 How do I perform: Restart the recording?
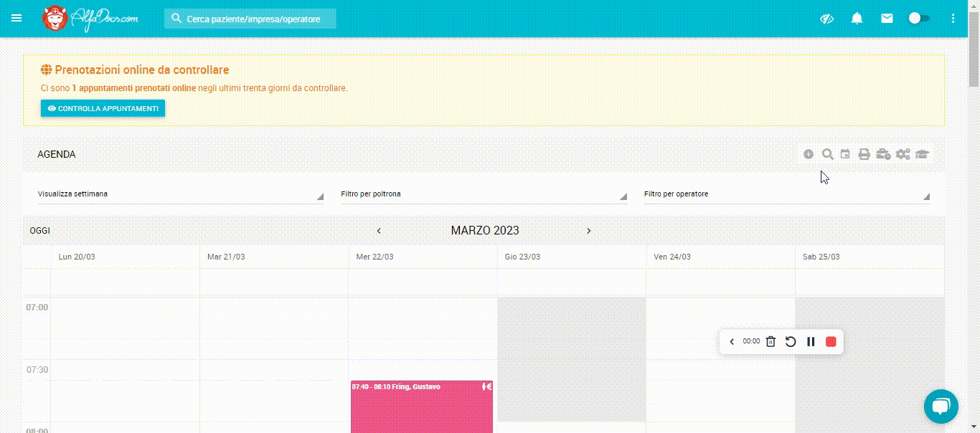791,342
